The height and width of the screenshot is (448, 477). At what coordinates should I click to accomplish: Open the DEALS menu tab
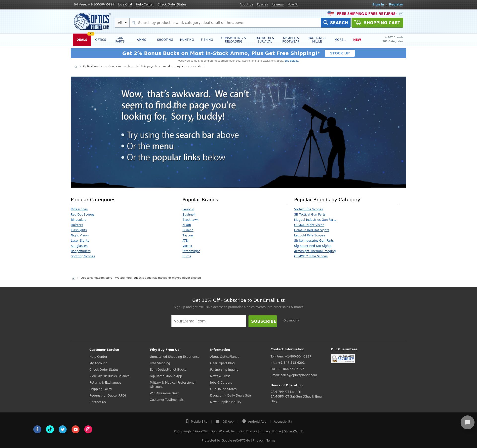pos(82,40)
